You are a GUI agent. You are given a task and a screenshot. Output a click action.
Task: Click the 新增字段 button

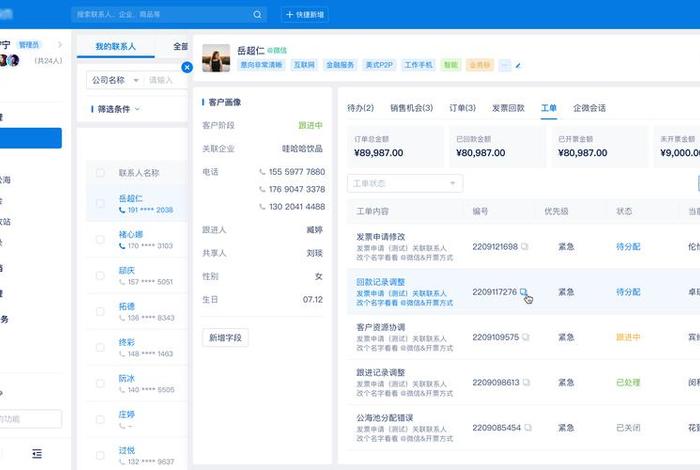tap(225, 338)
